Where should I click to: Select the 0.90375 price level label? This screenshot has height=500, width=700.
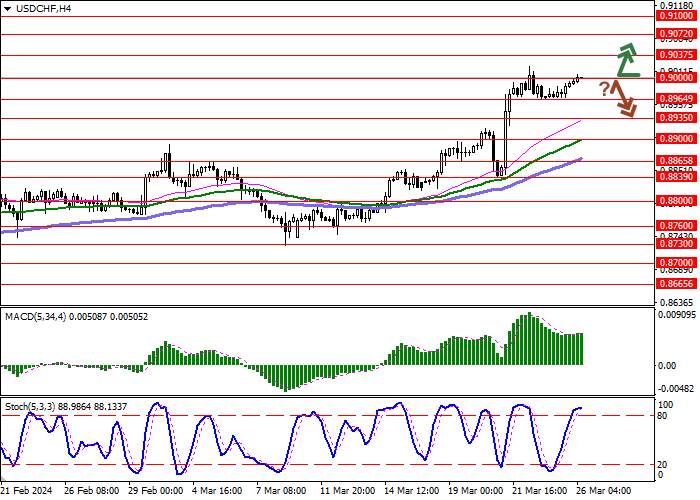(x=677, y=55)
